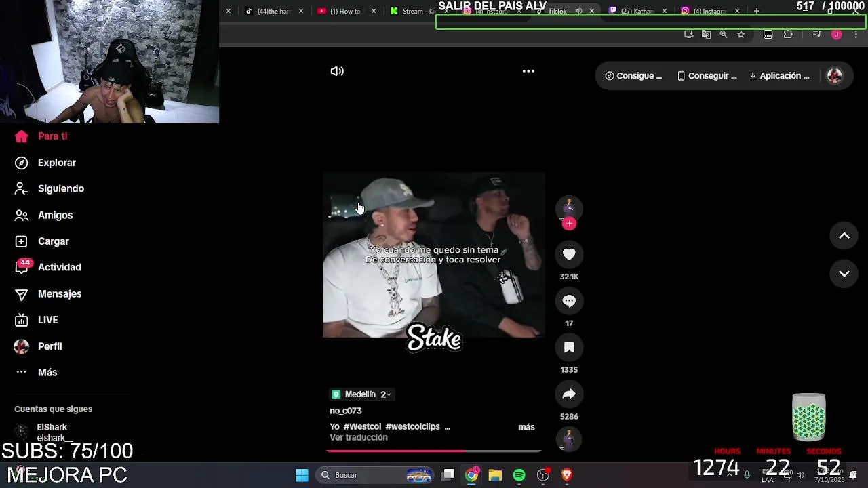Click the Conseguir app button
This screenshot has width=868, height=488.
(707, 76)
